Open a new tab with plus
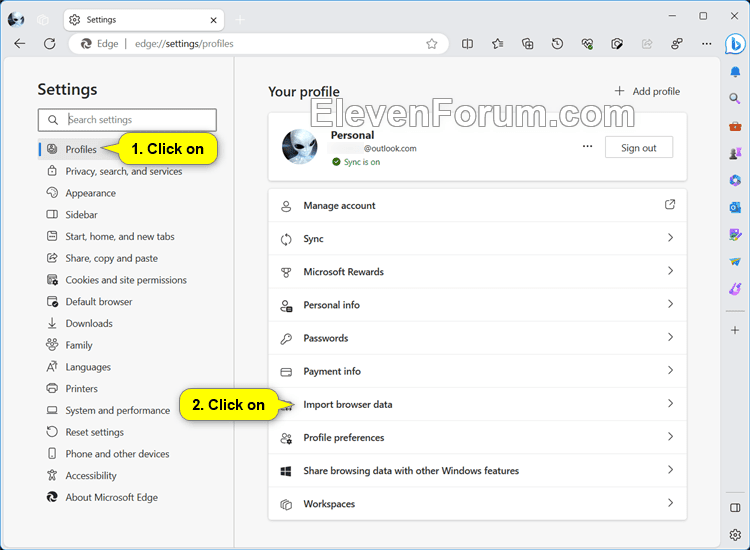Image resolution: width=750 pixels, height=550 pixels. coord(240,20)
